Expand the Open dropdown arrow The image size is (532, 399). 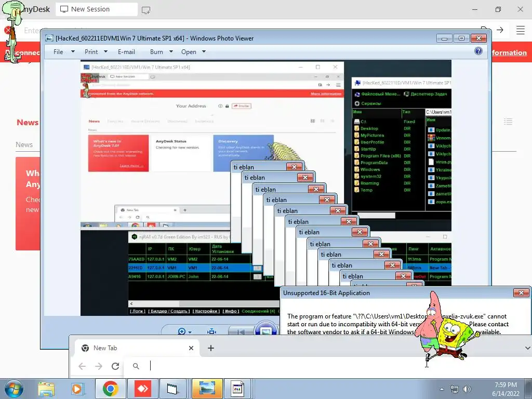click(204, 51)
